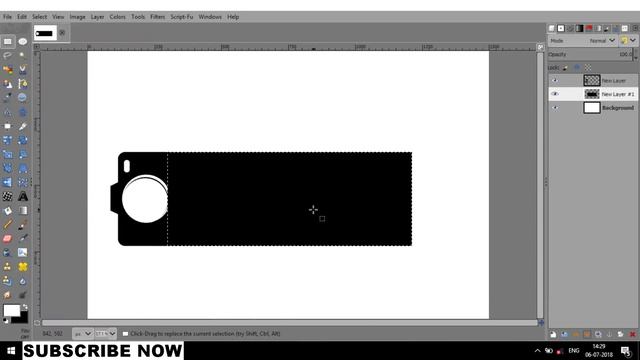Hide the New Layer layer
Screen dimensions: 640x360
pyautogui.click(x=554, y=80)
